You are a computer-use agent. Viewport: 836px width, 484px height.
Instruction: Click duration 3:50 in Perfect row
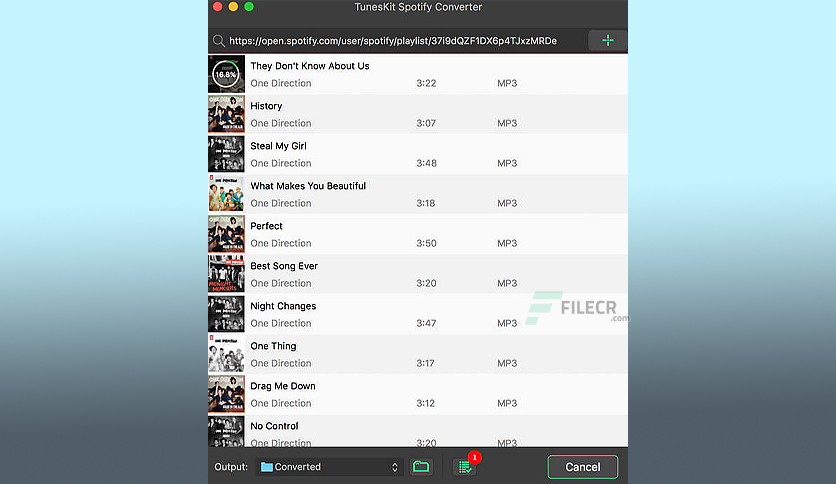[x=426, y=243]
